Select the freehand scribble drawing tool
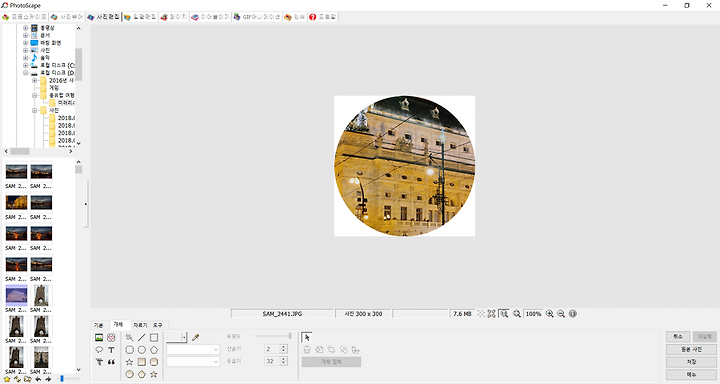This screenshot has width=720, height=384. [x=129, y=338]
